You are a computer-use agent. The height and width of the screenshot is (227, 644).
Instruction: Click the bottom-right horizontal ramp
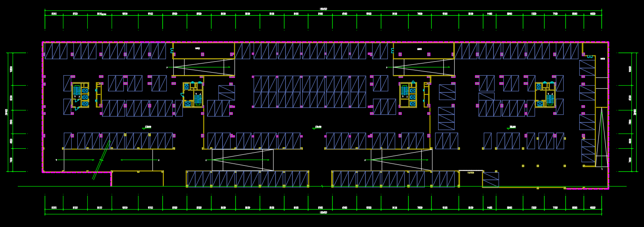click(401, 160)
